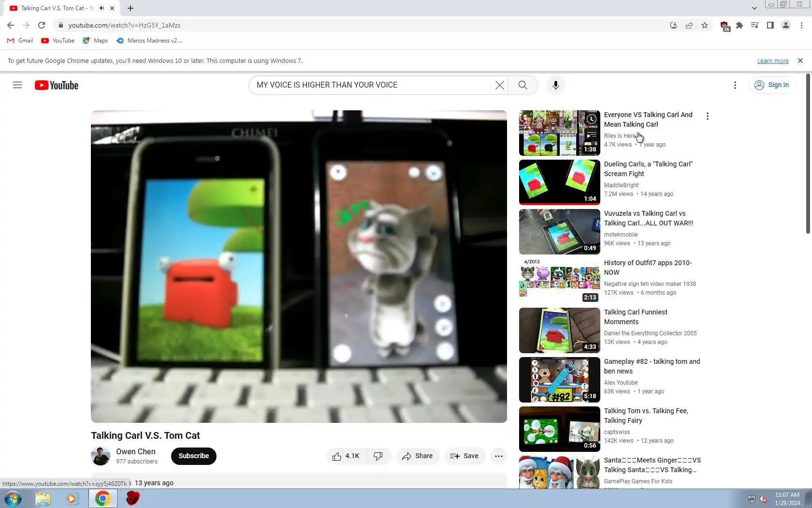The image size is (812, 508).
Task: Click share this page icon in address bar
Action: 689,25
